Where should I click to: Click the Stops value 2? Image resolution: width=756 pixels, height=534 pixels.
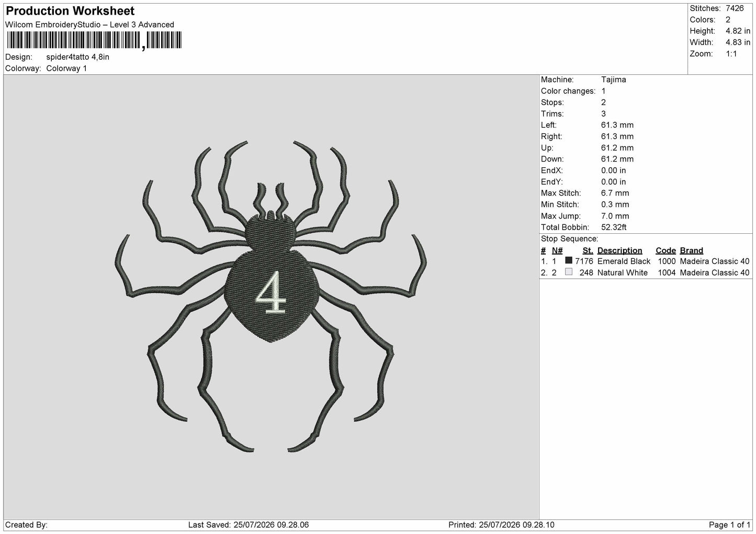coord(603,103)
